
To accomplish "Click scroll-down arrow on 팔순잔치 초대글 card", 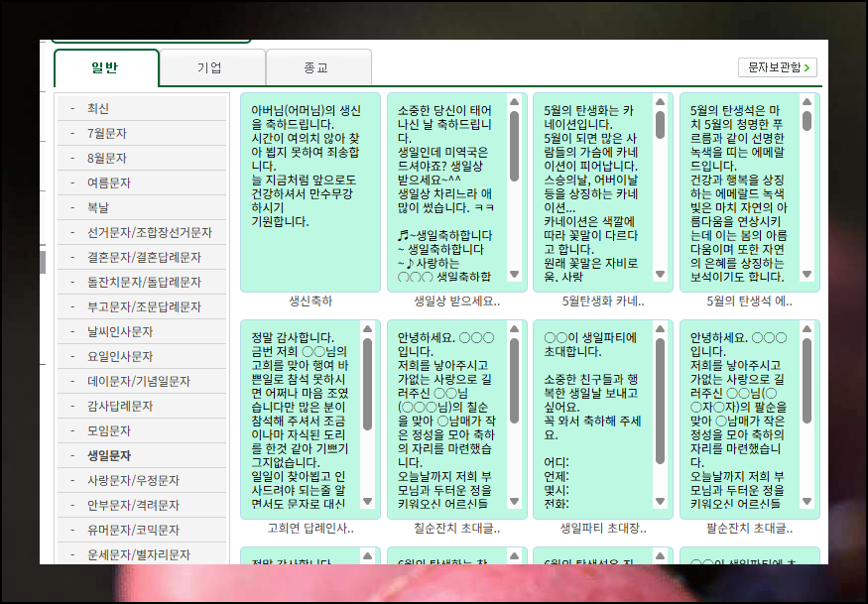I will [806, 501].
